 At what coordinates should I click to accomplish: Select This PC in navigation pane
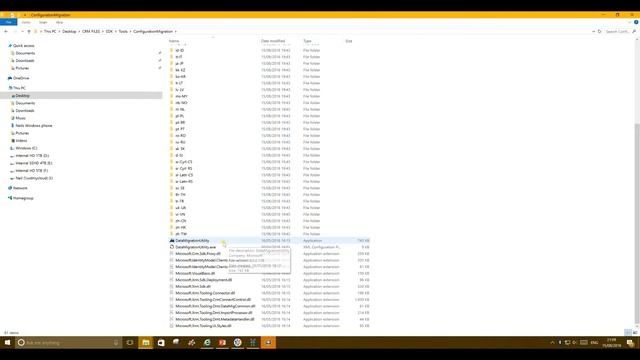[19, 88]
